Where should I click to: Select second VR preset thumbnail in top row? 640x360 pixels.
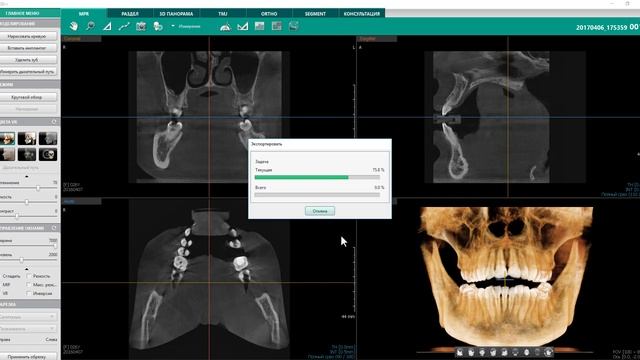coord(27,138)
